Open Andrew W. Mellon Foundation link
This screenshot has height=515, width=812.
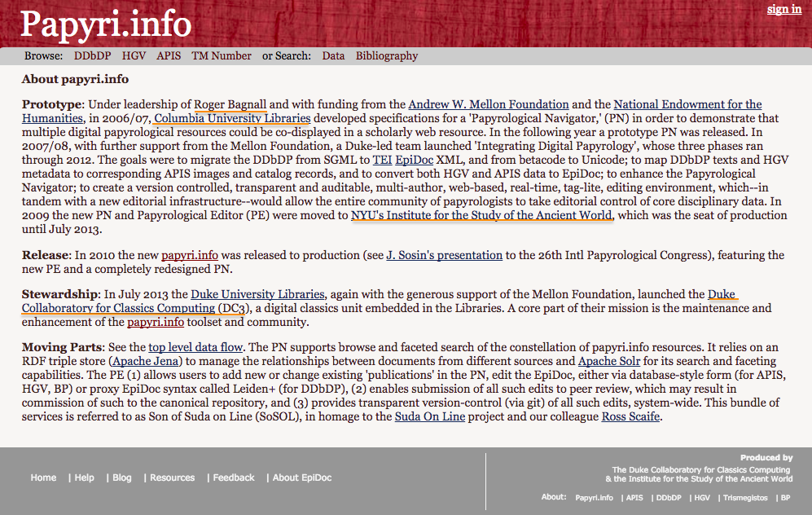pyautogui.click(x=489, y=104)
